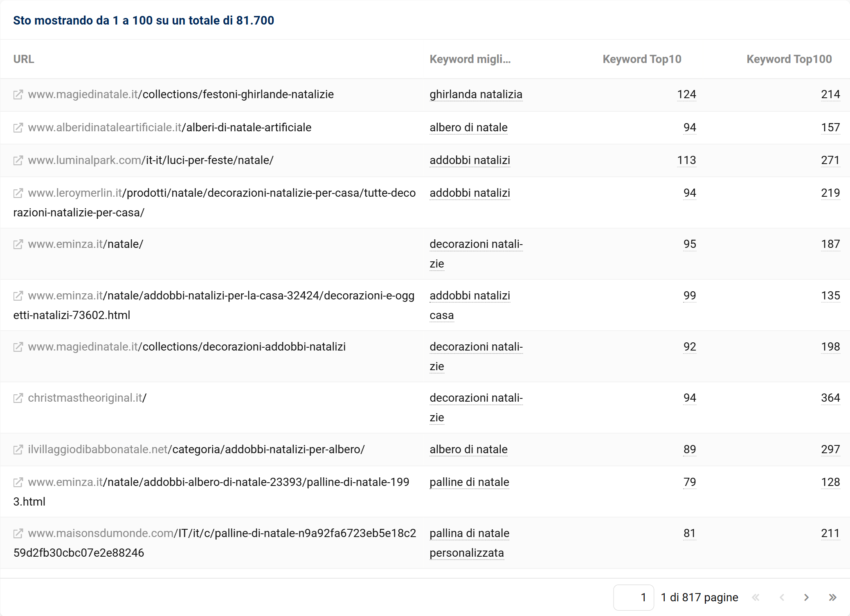
Task: Click Top100 value 135
Action: click(x=830, y=296)
